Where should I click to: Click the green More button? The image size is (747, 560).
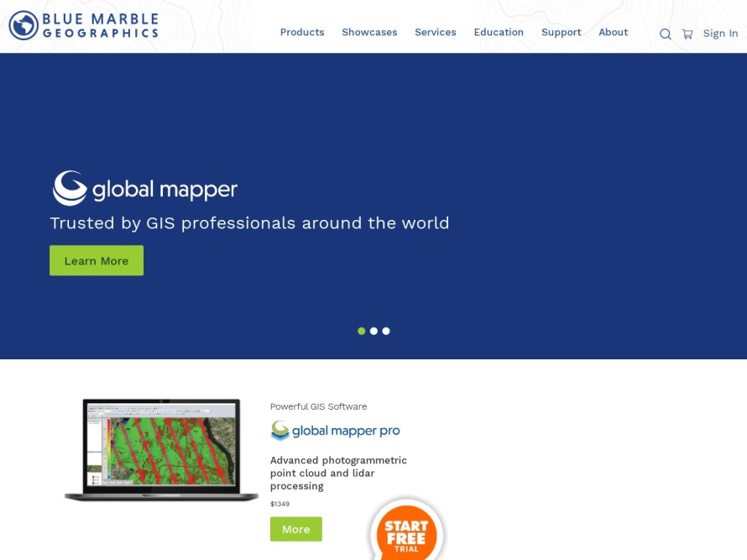pos(295,529)
